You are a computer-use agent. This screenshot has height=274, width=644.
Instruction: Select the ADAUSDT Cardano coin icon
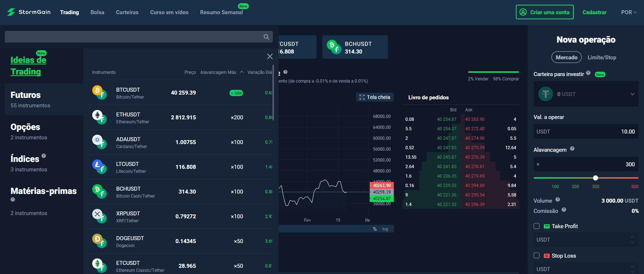pos(97,140)
